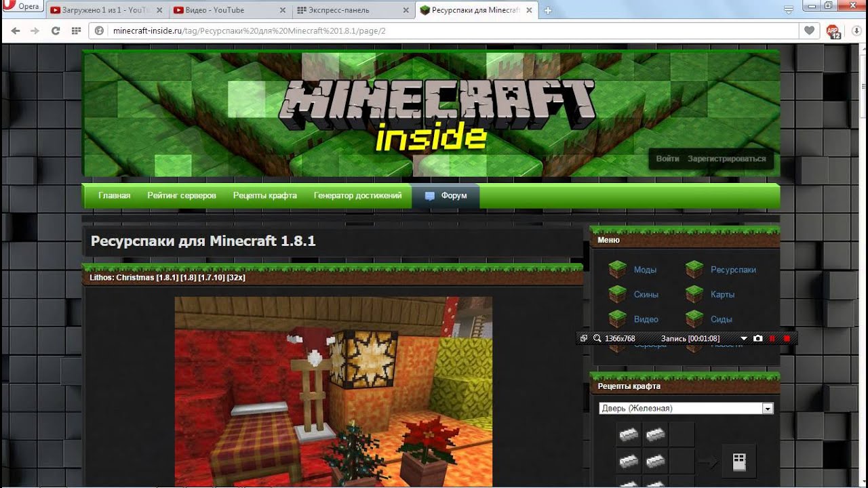The width and height of the screenshot is (868, 488).
Task: Click the globe site info icon
Action: 100,31
